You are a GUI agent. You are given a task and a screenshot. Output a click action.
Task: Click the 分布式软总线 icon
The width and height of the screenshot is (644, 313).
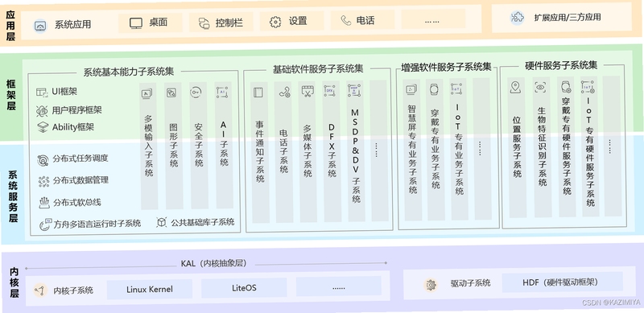coord(44,203)
